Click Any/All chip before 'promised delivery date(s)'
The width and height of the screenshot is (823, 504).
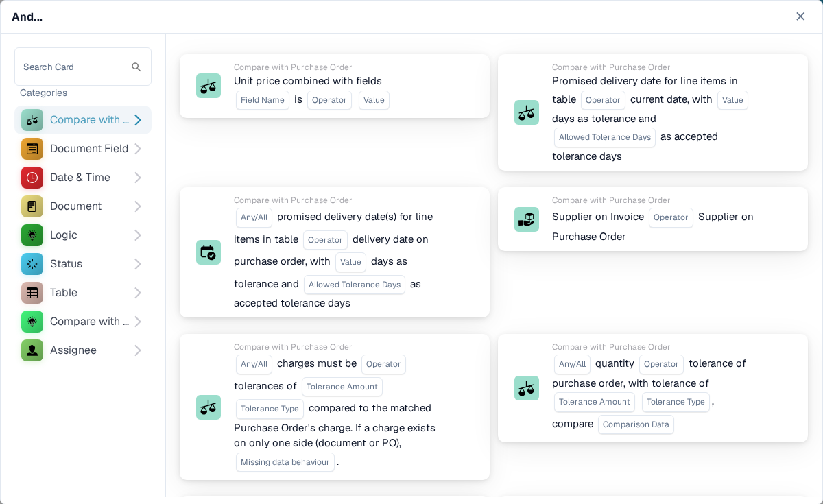click(x=254, y=217)
